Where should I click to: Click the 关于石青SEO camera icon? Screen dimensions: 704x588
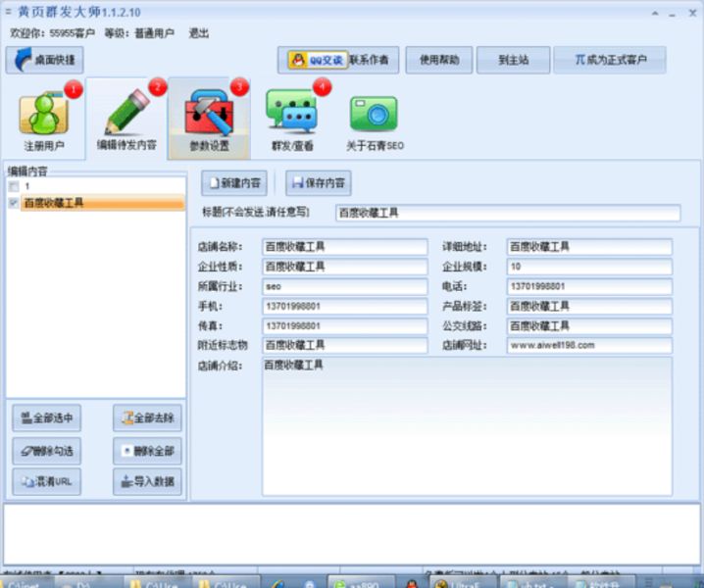(x=374, y=116)
